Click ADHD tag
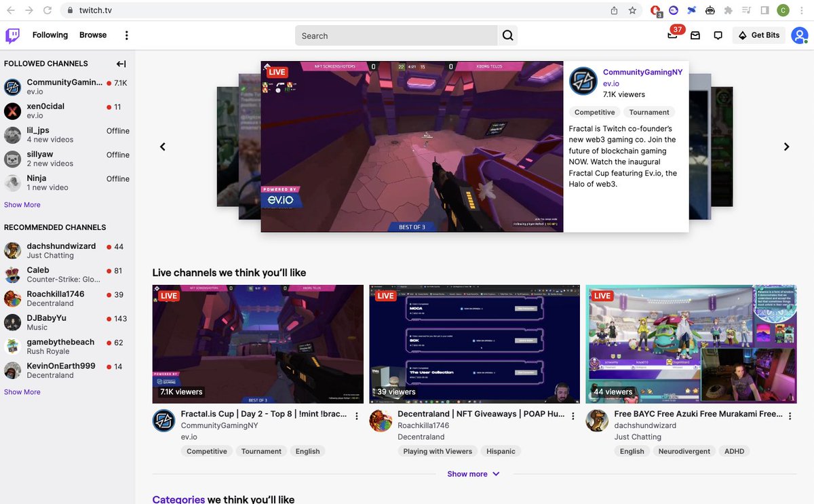Image resolution: width=814 pixels, height=504 pixels. coord(734,451)
